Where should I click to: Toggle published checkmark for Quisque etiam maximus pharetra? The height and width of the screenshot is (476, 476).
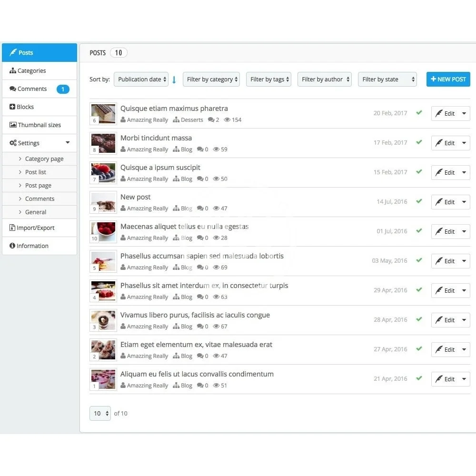pos(419,113)
